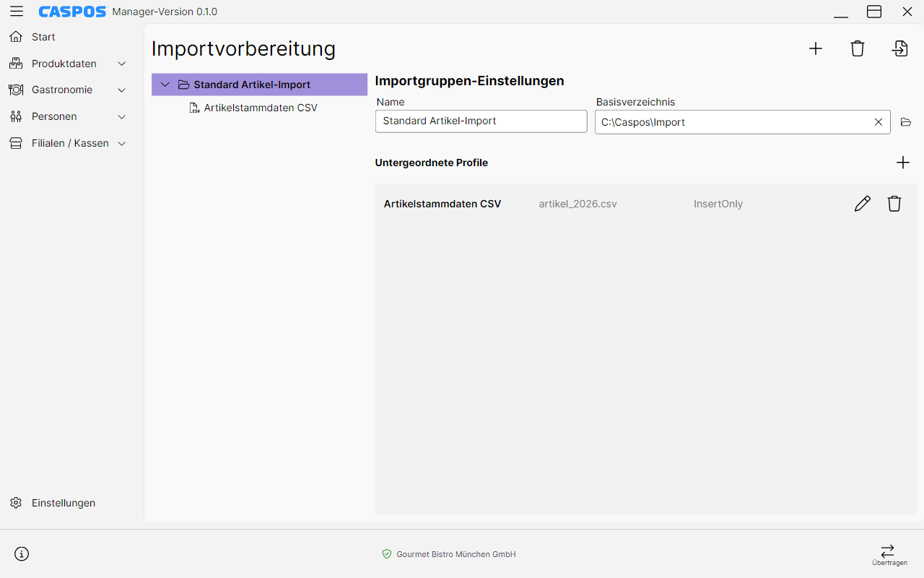924x578 pixels.
Task: Clear the Basisverzeichnis path
Action: (879, 122)
